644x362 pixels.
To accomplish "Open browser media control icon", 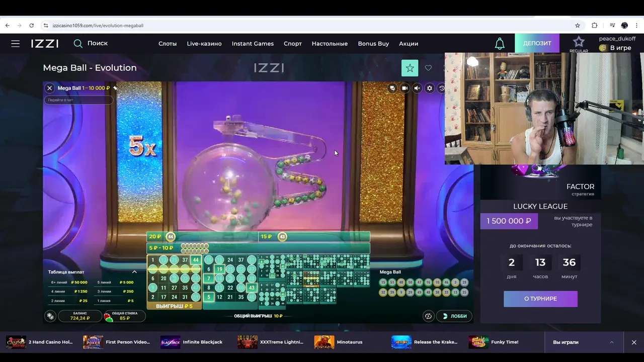I will (x=612, y=25).
